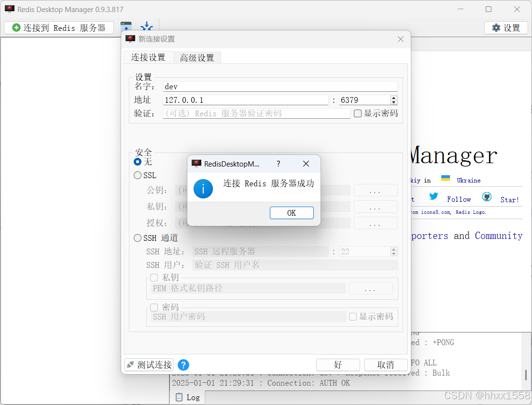Click the blue info icon in the message box
The width and height of the screenshot is (532, 405).
tap(203, 189)
